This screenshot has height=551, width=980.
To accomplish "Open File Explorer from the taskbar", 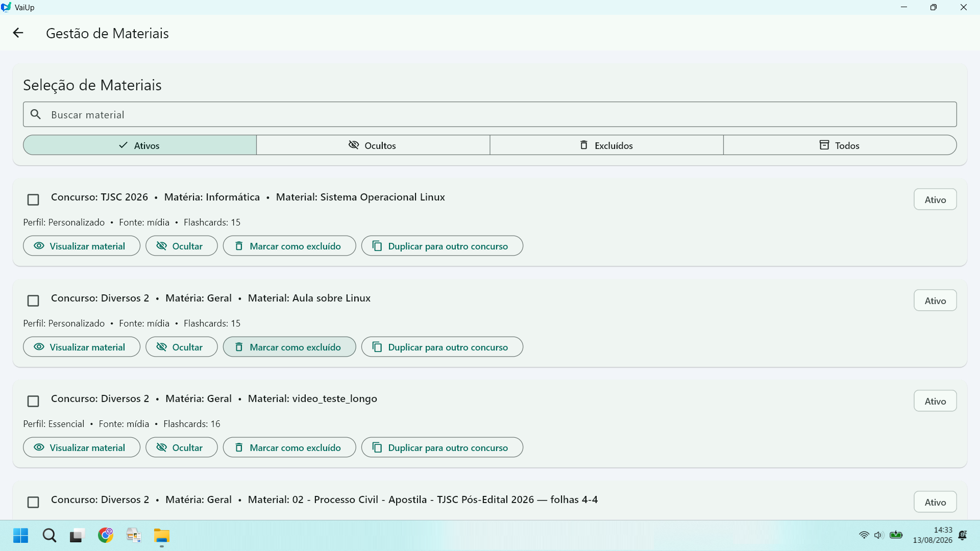I will pyautogui.click(x=162, y=536).
